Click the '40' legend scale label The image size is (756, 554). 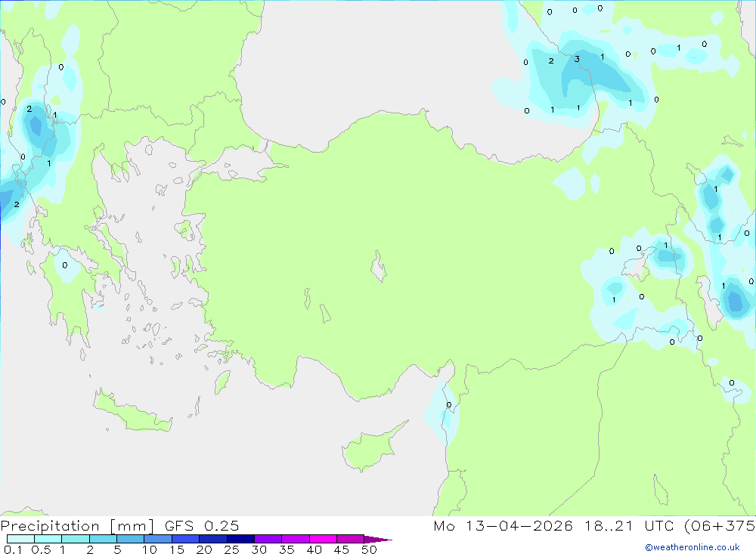(314, 549)
